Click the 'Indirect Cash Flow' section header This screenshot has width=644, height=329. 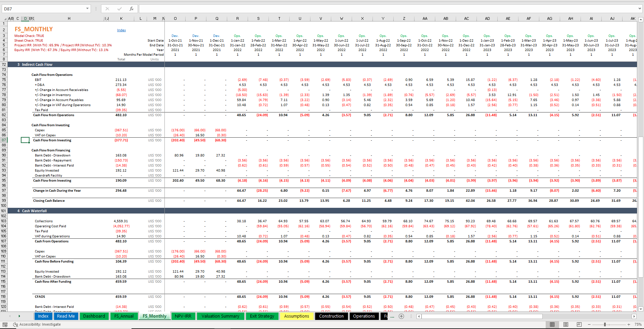(x=37, y=64)
